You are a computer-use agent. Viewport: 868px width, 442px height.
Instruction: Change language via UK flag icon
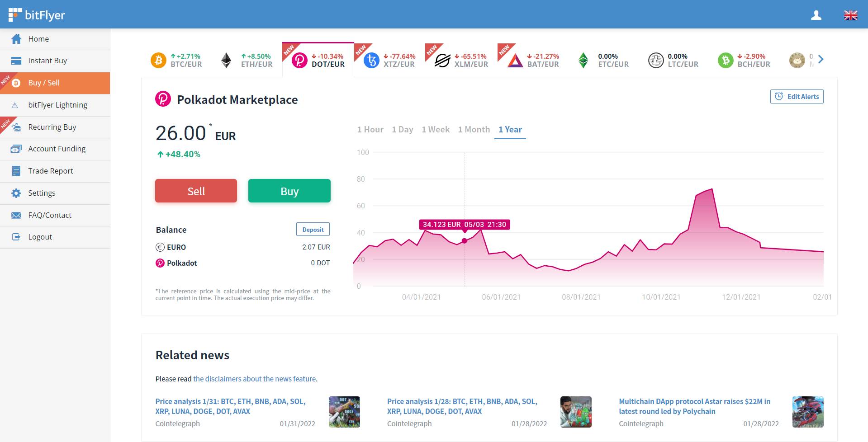(850, 15)
